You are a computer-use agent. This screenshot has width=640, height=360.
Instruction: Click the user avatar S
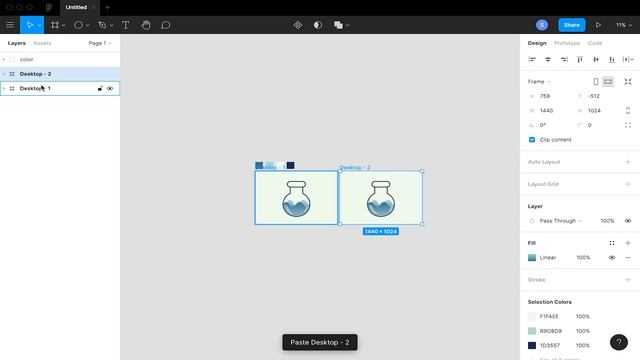[x=542, y=25]
